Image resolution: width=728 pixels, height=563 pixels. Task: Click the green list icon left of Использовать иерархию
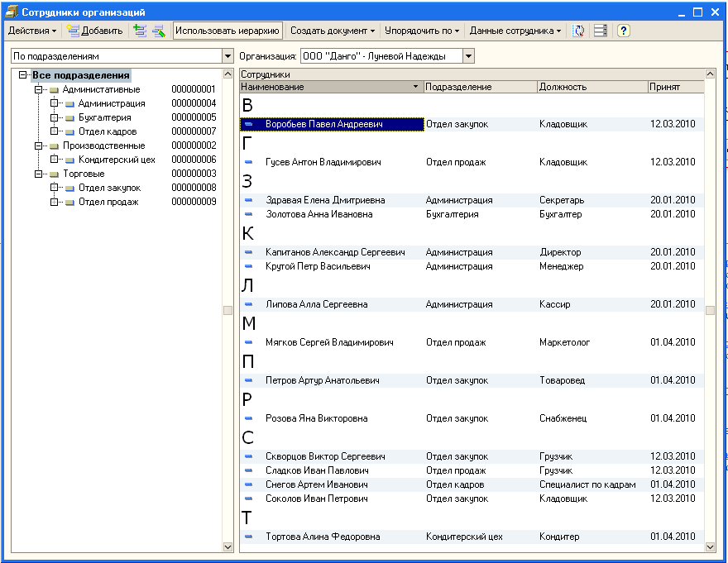[157, 31]
